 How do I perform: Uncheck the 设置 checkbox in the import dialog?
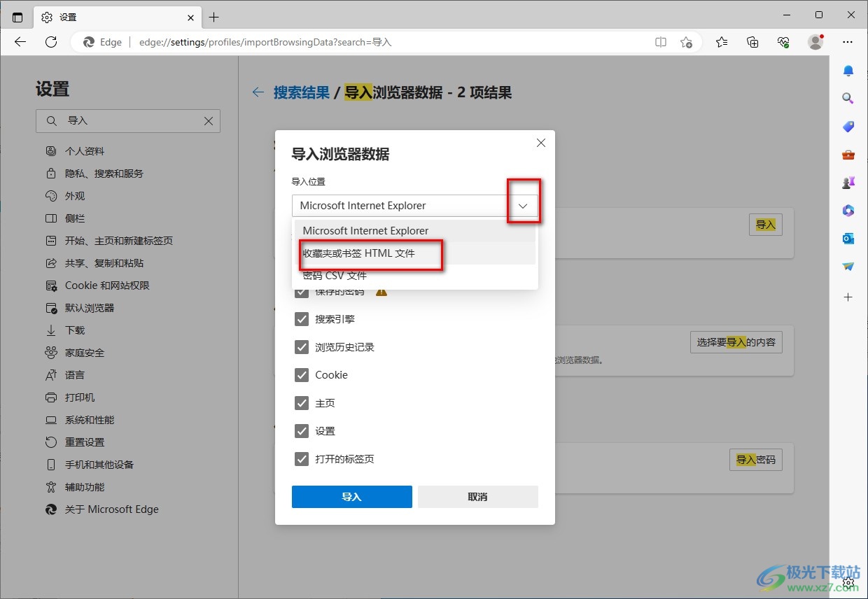(302, 431)
